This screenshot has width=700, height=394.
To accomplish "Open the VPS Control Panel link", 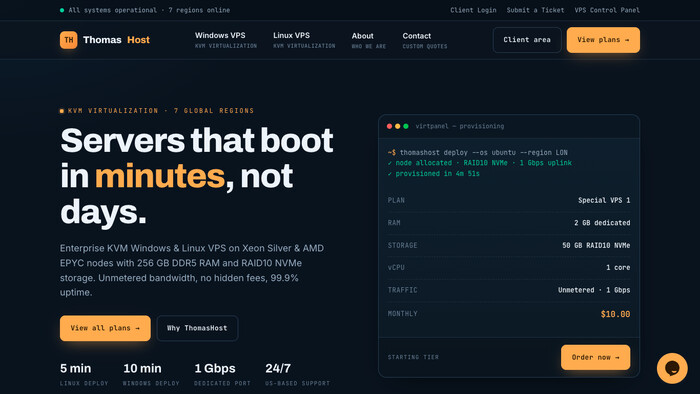I will point(607,10).
